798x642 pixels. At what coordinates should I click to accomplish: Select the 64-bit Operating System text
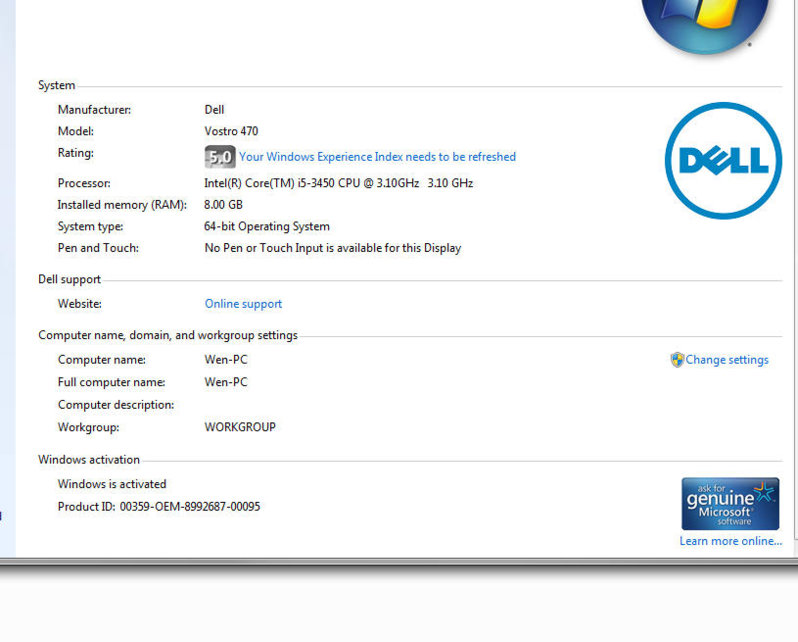pyautogui.click(x=267, y=227)
